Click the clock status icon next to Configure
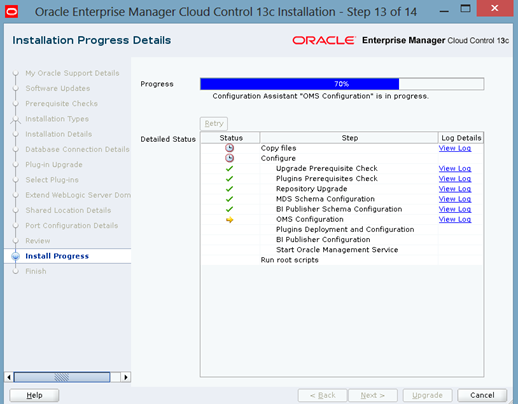This screenshot has height=404, width=518. point(229,158)
